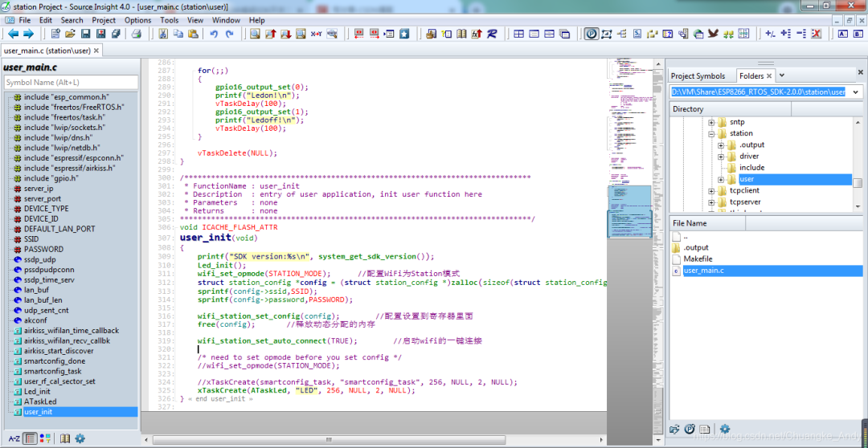
Task: Click the Print icon in toolbar
Action: point(137,34)
